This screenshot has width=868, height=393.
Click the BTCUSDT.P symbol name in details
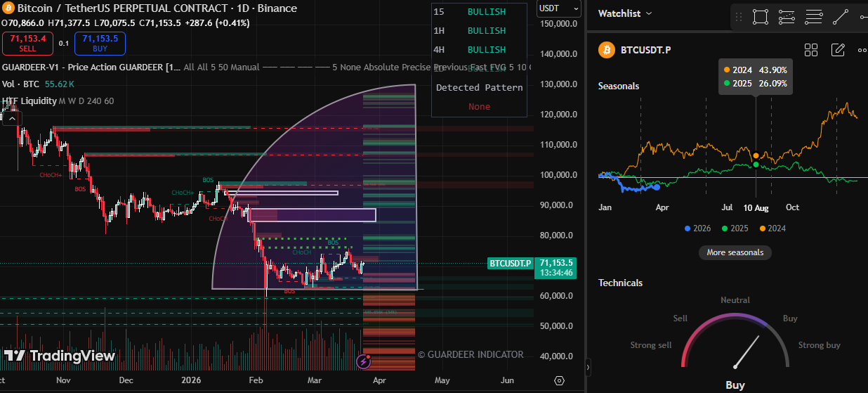click(x=645, y=50)
